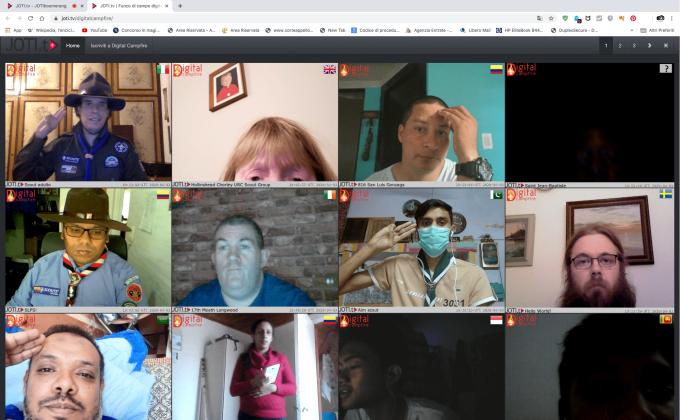Open the App bookmarks shortcut
This screenshot has width=680, height=420.
[13, 30]
